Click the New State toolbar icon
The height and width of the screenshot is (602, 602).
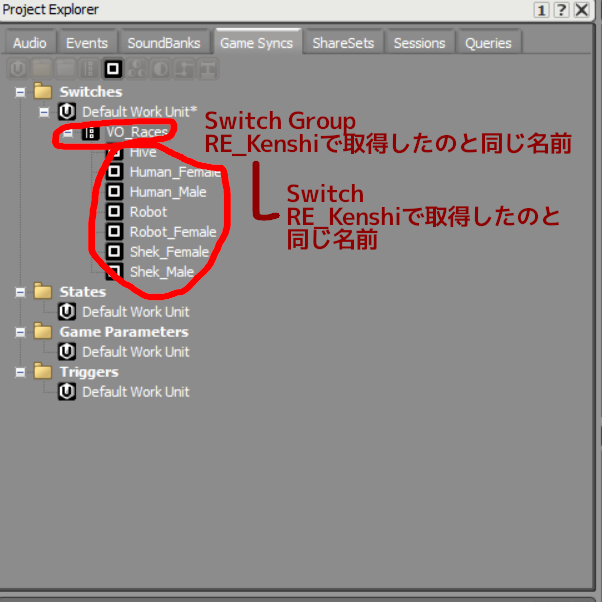[x=160, y=69]
